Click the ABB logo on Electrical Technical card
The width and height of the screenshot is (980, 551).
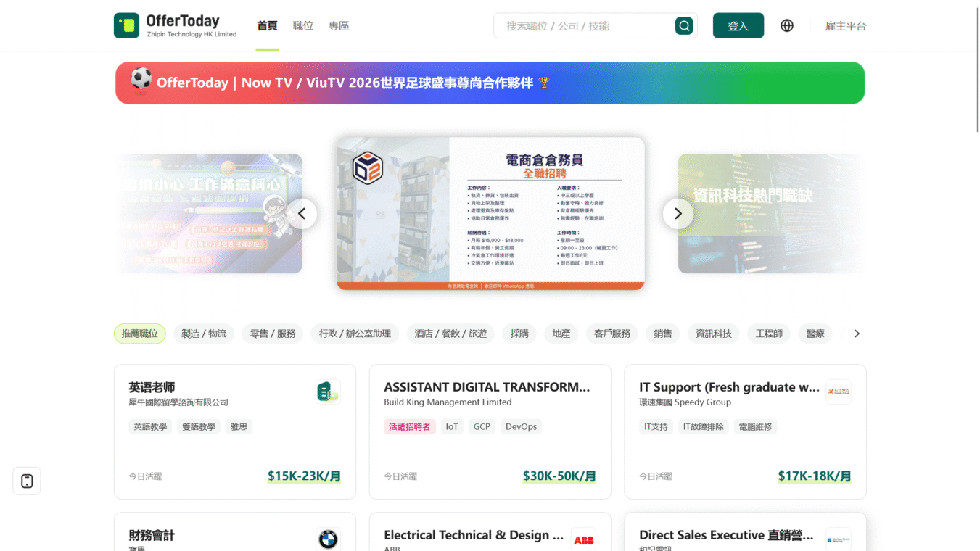pyautogui.click(x=583, y=539)
